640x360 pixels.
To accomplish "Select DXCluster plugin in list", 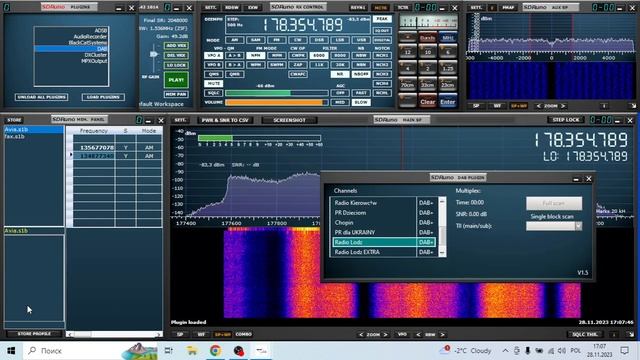I will coord(71,55).
